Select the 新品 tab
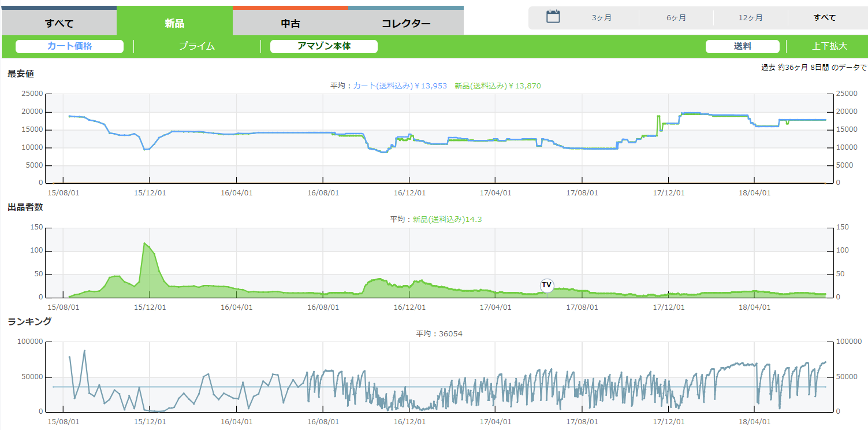 (x=174, y=24)
